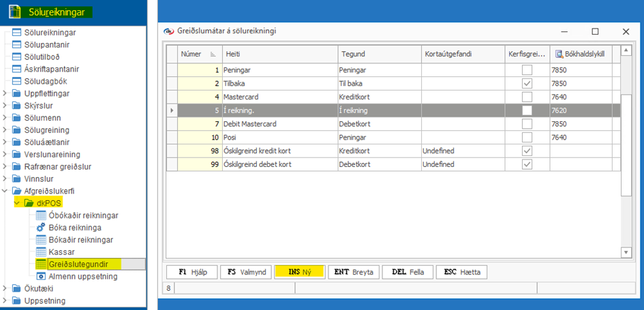Click the Kassar table icon
This screenshot has width=644, height=310.
(42, 251)
